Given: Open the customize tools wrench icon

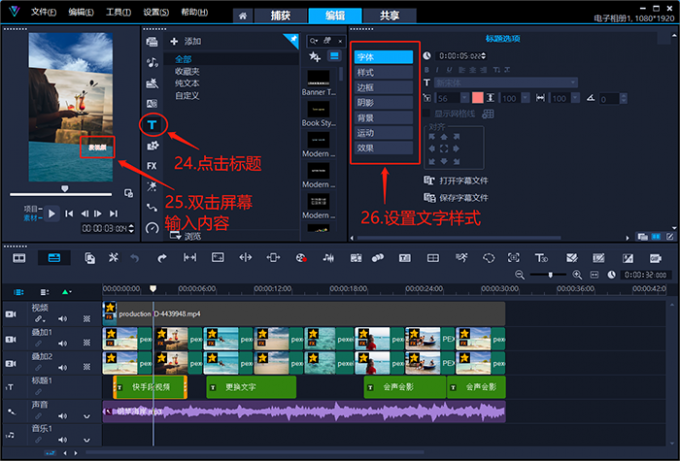Looking at the screenshot, I should (x=113, y=258).
